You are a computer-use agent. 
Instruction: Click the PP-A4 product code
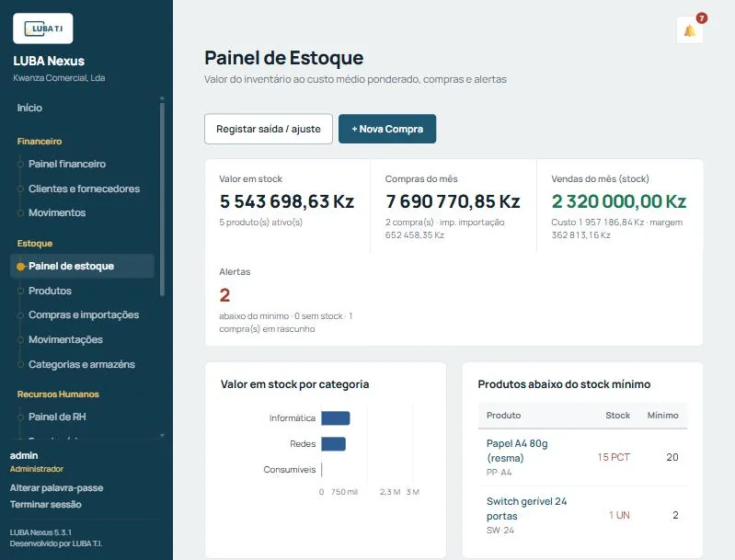[499, 473]
